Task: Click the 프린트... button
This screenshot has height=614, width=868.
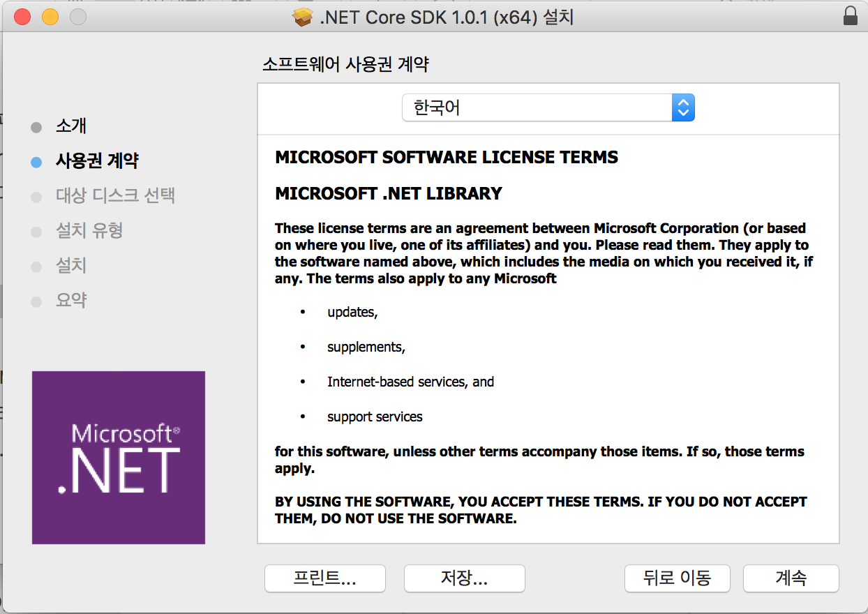Action: click(x=325, y=578)
